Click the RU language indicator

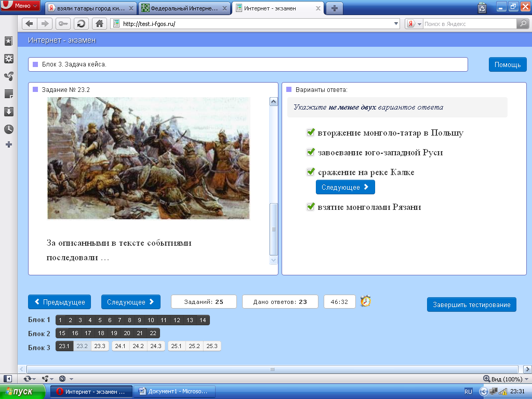click(x=468, y=392)
